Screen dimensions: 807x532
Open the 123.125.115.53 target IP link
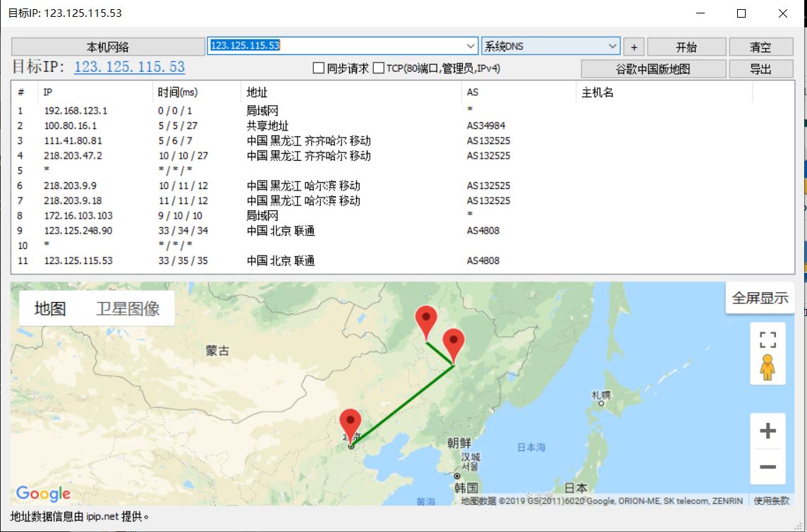click(x=129, y=67)
